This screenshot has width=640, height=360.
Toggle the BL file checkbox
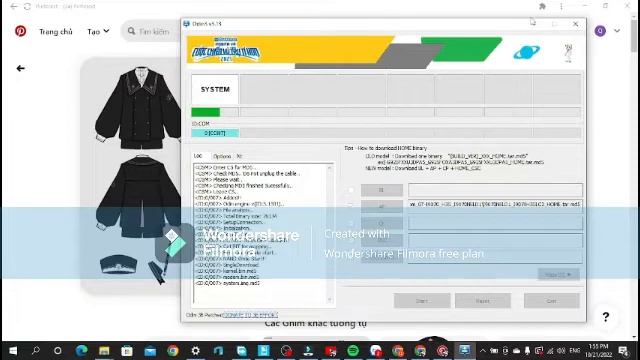point(351,190)
